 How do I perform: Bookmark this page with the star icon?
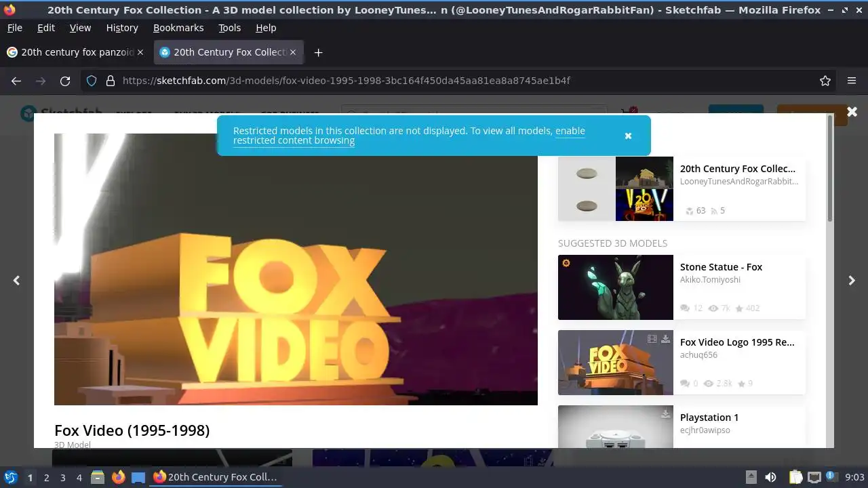825,81
